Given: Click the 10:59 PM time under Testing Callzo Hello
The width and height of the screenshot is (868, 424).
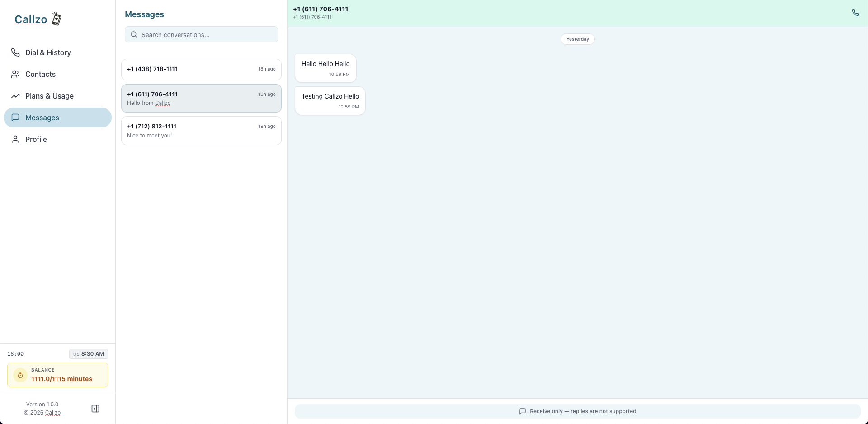Looking at the screenshot, I should click(x=349, y=107).
